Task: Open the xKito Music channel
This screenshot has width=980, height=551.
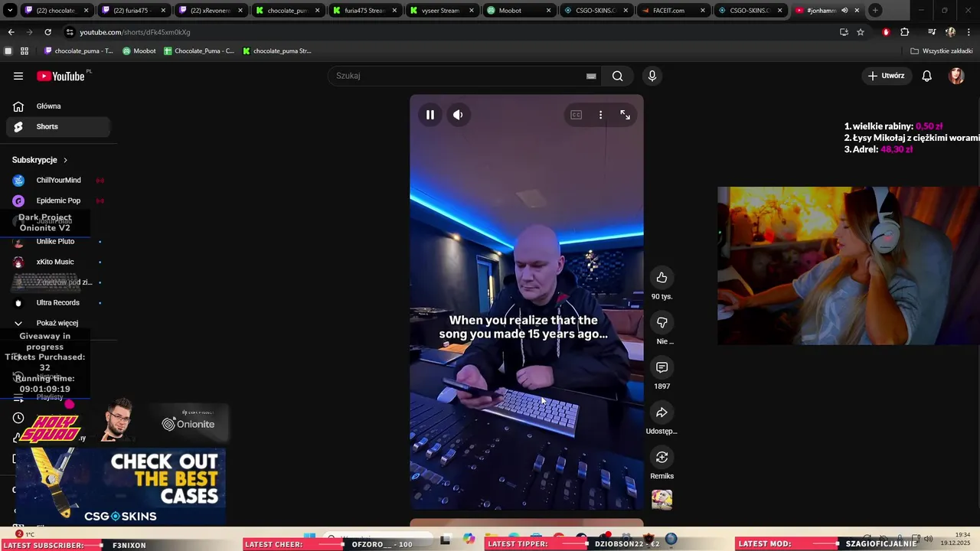Action: point(58,262)
